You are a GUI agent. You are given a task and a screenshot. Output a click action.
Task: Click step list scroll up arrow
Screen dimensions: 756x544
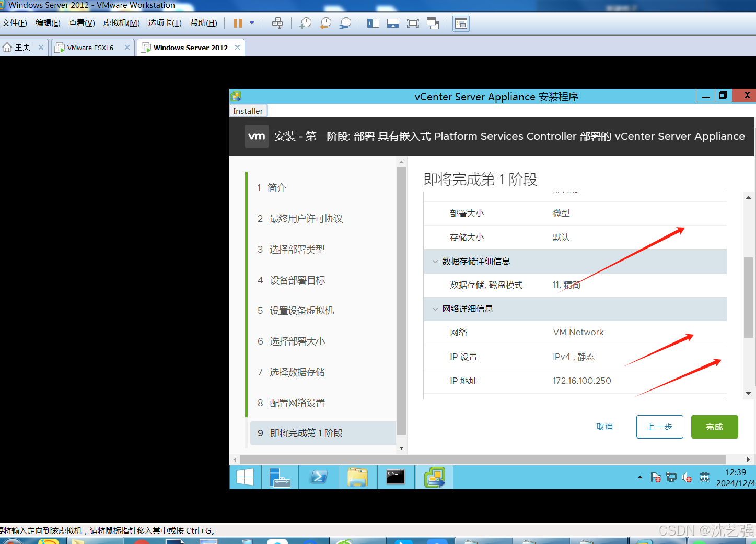click(x=401, y=162)
